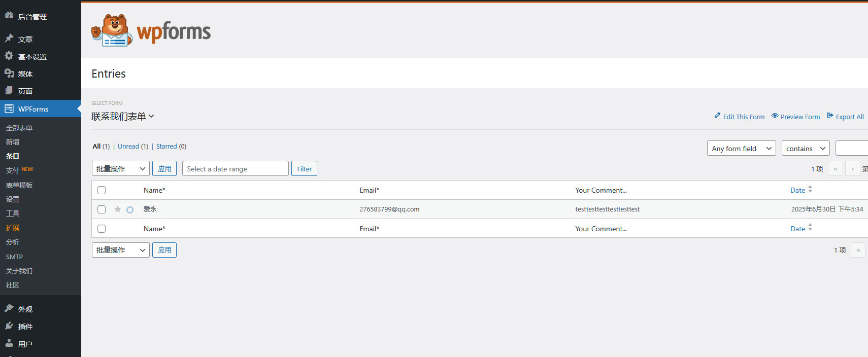Viewport: 868px width, 357px height.
Task: Click the dashboard icon for 后台管理
Action: tap(9, 16)
